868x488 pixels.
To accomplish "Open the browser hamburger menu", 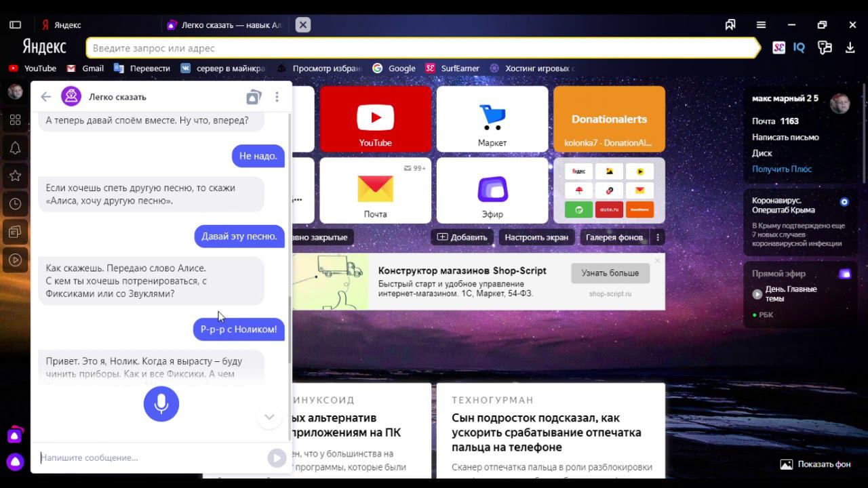I will pos(761,25).
